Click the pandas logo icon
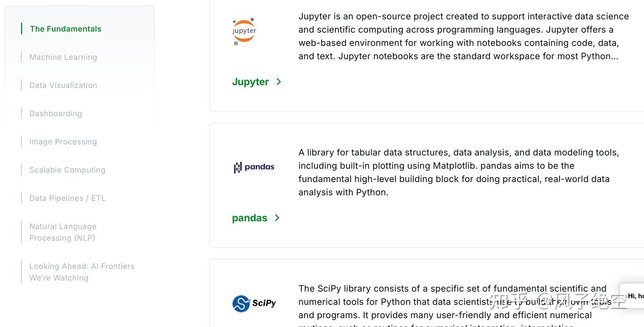This screenshot has height=327, width=644. pyautogui.click(x=254, y=167)
